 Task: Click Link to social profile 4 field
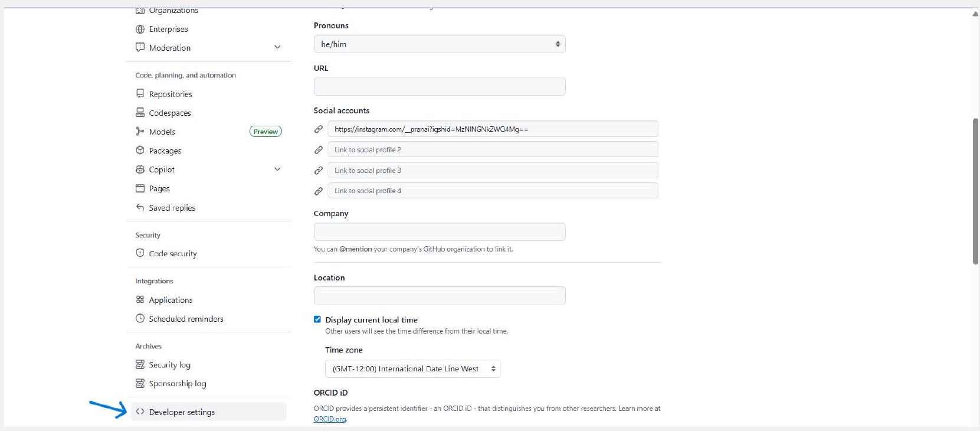(493, 191)
